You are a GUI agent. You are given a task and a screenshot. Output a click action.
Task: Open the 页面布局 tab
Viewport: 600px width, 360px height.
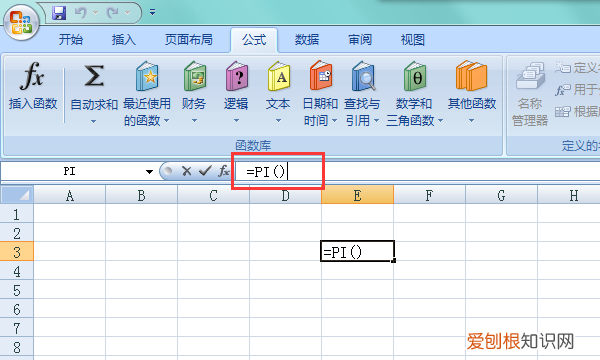189,39
